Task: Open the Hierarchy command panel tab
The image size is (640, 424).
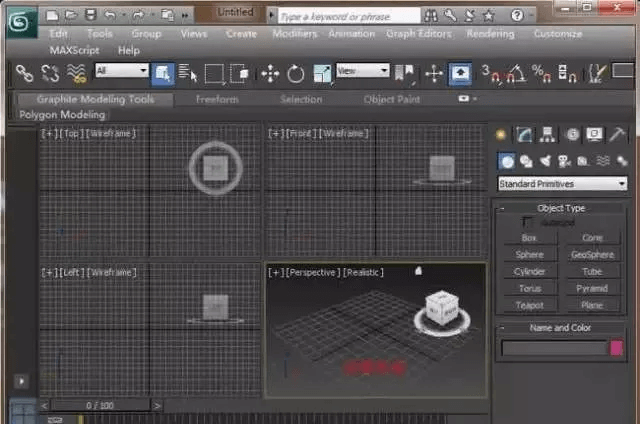Action: pyautogui.click(x=547, y=134)
